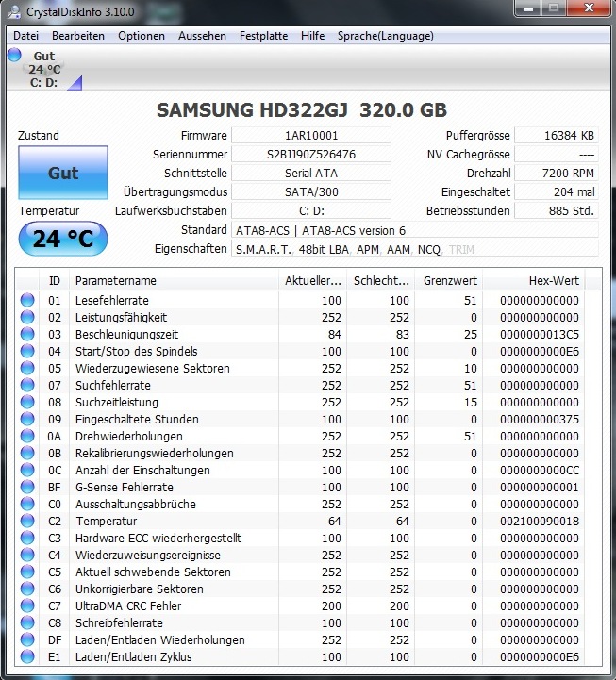Click the status orb for Rekalibrierungswiederholungen
Viewport: 616px width, 680px height.
pyautogui.click(x=27, y=453)
